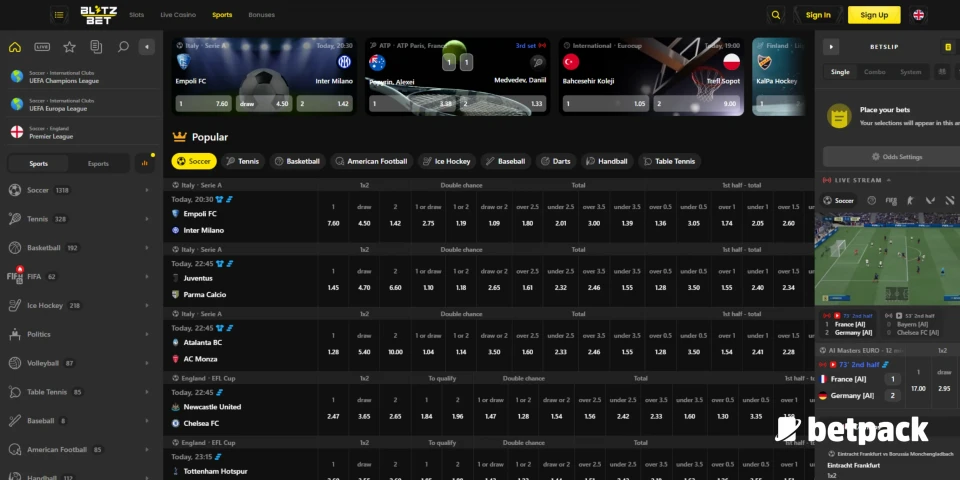960x480 pixels.
Task: Select the Combo betslip type
Action: tap(874, 72)
